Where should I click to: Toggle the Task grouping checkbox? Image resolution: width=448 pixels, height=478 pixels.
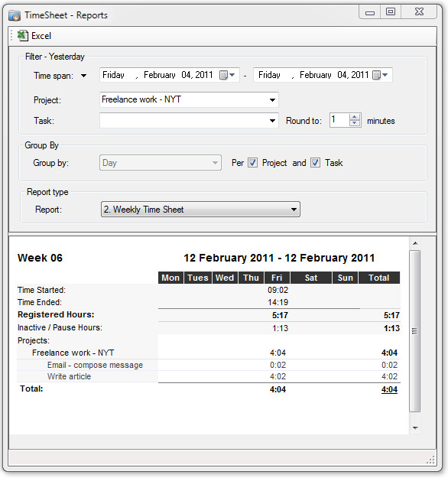tap(315, 163)
